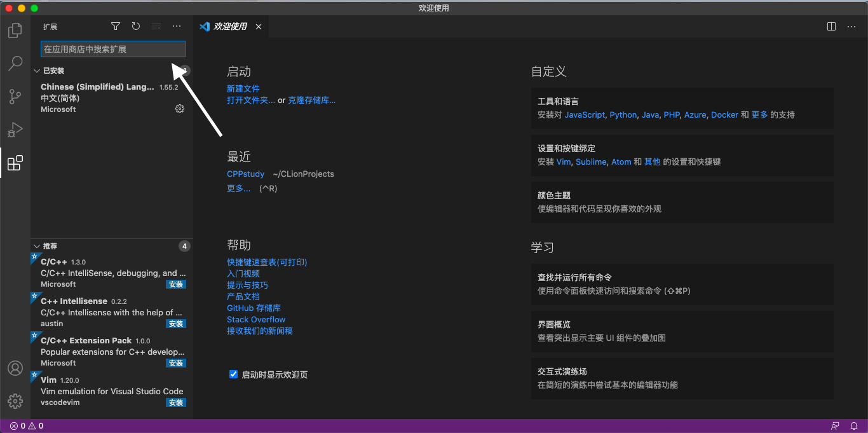Select the Run and Debug icon
The image size is (868, 433).
tap(15, 129)
